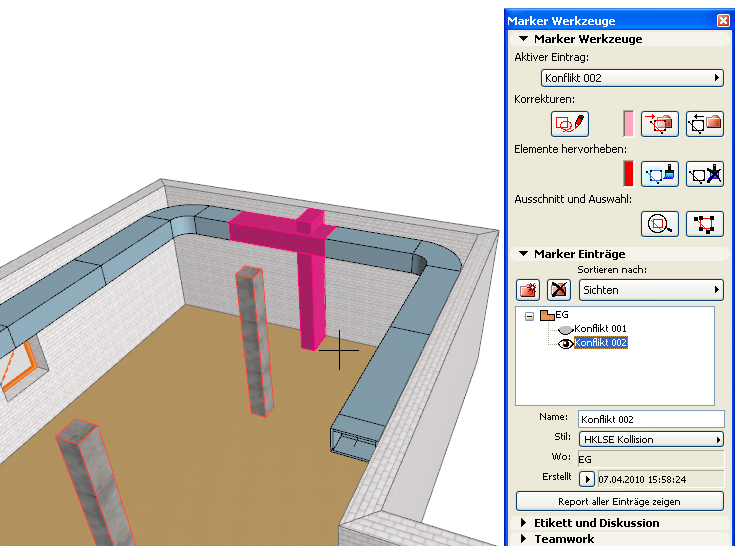Click the Erstellt arrow button
Viewport: 735px width, 546px height.
point(587,479)
